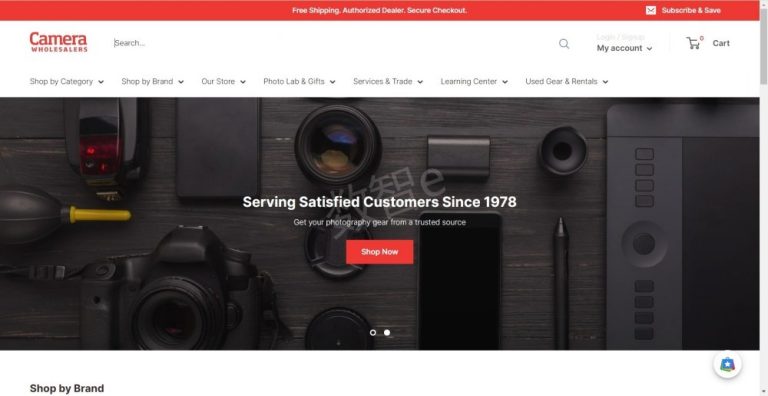Open Used Gear & Rentals menu
Screen dimensions: 768x396
pos(567,81)
